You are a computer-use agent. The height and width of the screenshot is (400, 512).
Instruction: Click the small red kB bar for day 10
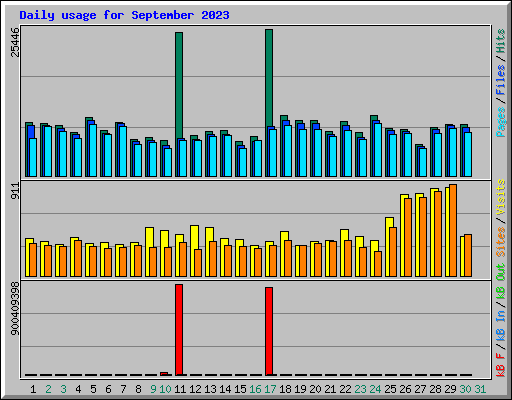point(164,374)
